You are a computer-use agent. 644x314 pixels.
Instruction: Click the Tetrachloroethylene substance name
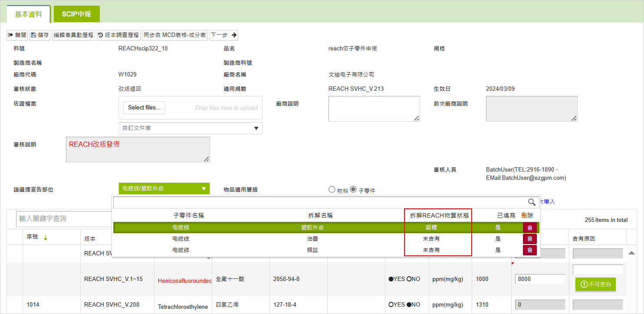pyautogui.click(x=183, y=307)
